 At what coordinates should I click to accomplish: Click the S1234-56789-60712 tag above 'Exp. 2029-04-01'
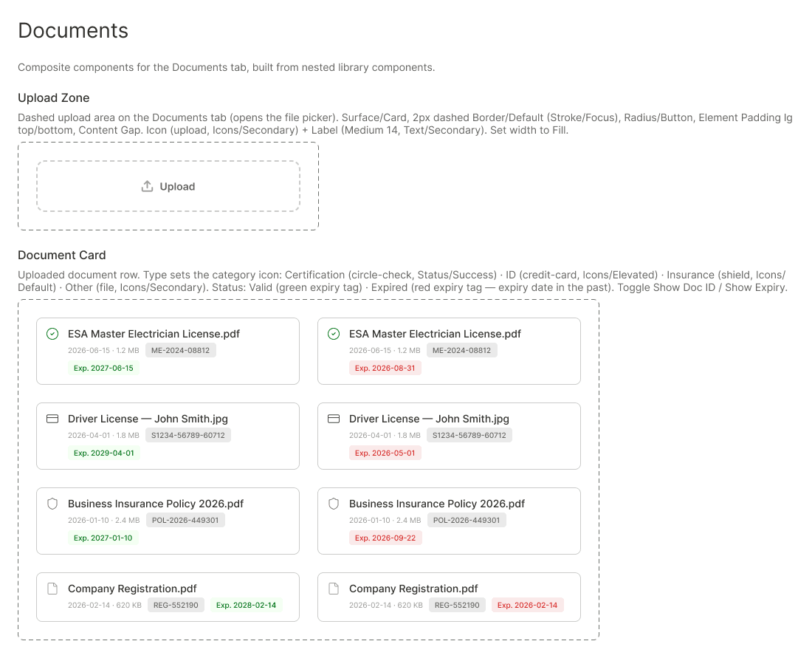coord(188,435)
